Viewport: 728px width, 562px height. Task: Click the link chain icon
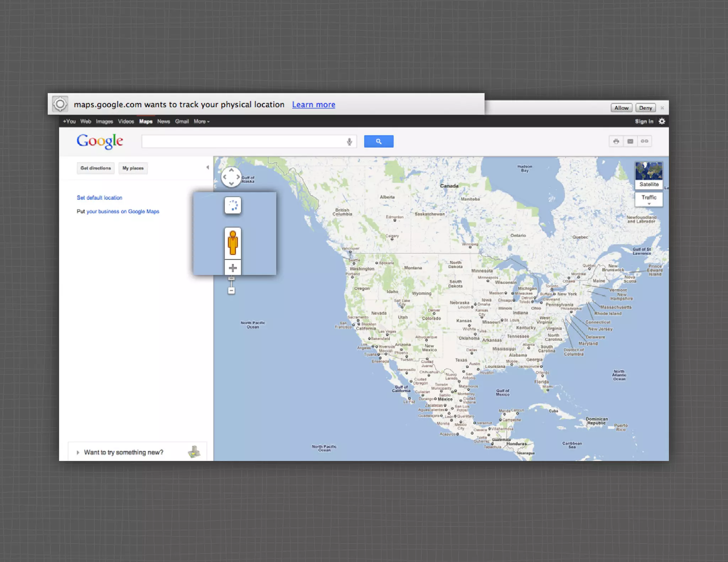pyautogui.click(x=644, y=141)
